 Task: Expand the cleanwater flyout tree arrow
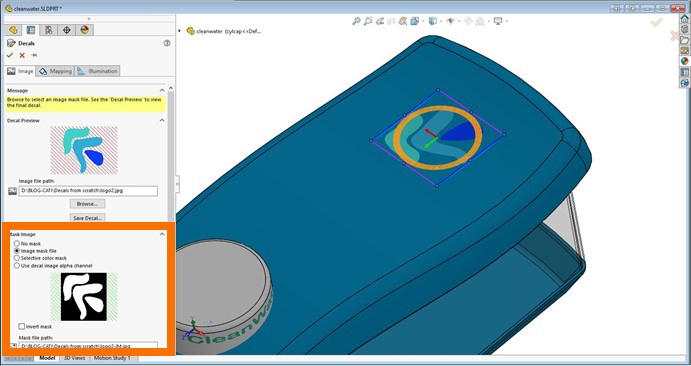tap(179, 31)
